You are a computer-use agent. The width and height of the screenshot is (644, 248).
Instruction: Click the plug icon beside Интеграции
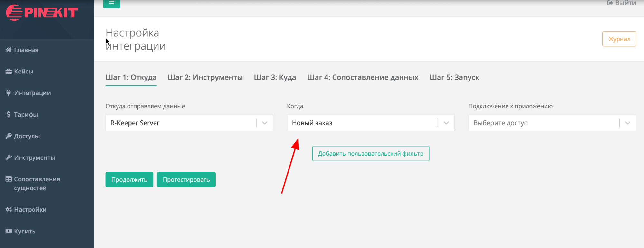(x=9, y=93)
